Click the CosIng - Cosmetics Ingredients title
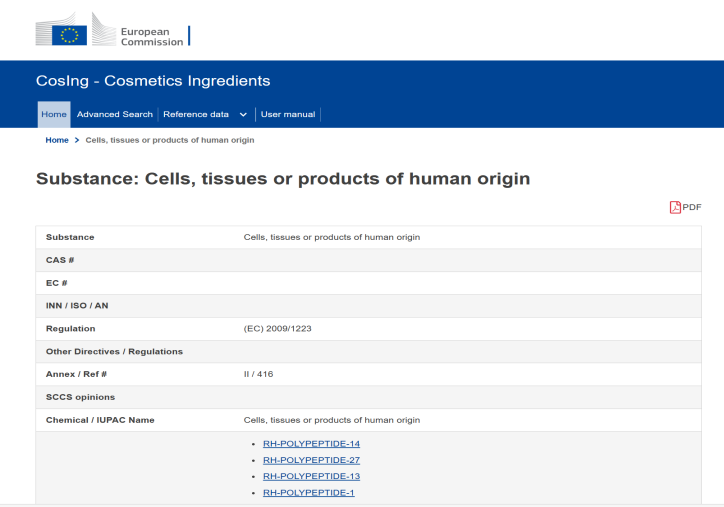The image size is (724, 507). click(x=153, y=81)
